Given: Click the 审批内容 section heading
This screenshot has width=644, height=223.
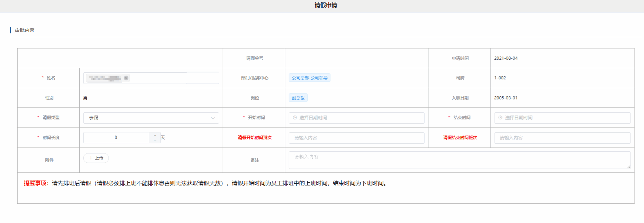Looking at the screenshot, I should point(25,30).
